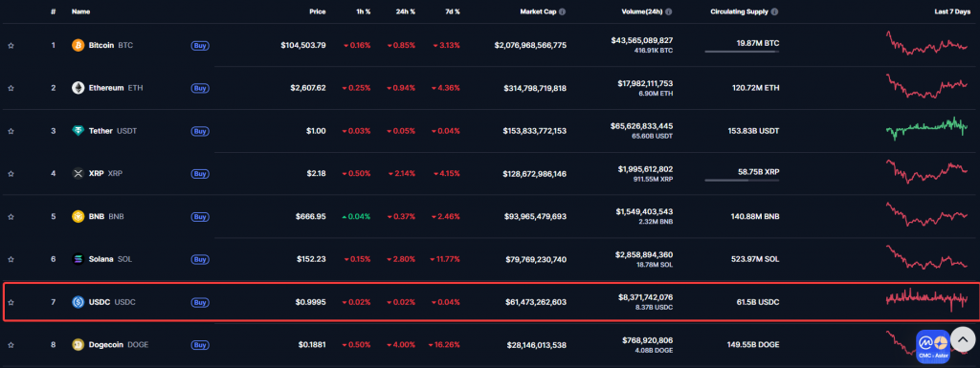Click the Circulating Supply info icon
Viewport: 980px width, 368px height.
click(775, 11)
